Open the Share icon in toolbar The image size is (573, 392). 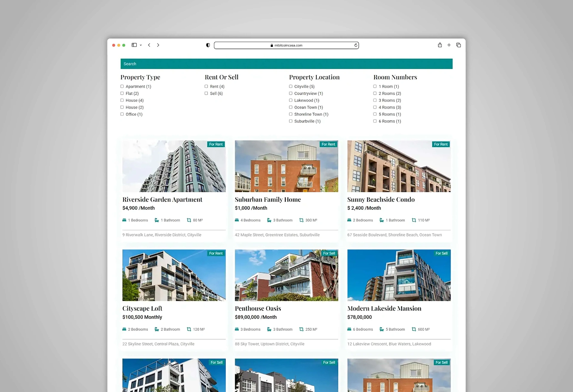[440, 45]
